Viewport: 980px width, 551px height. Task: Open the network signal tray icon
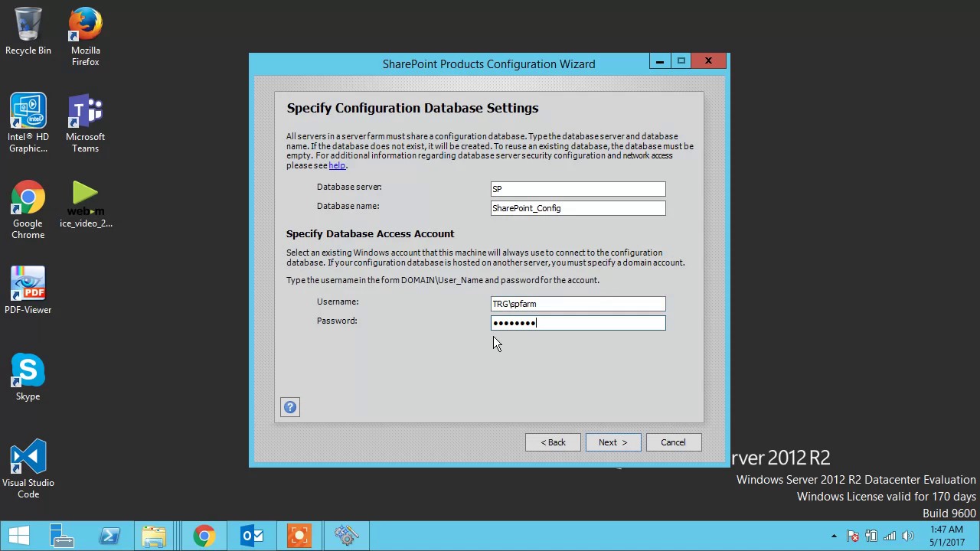pos(890,536)
